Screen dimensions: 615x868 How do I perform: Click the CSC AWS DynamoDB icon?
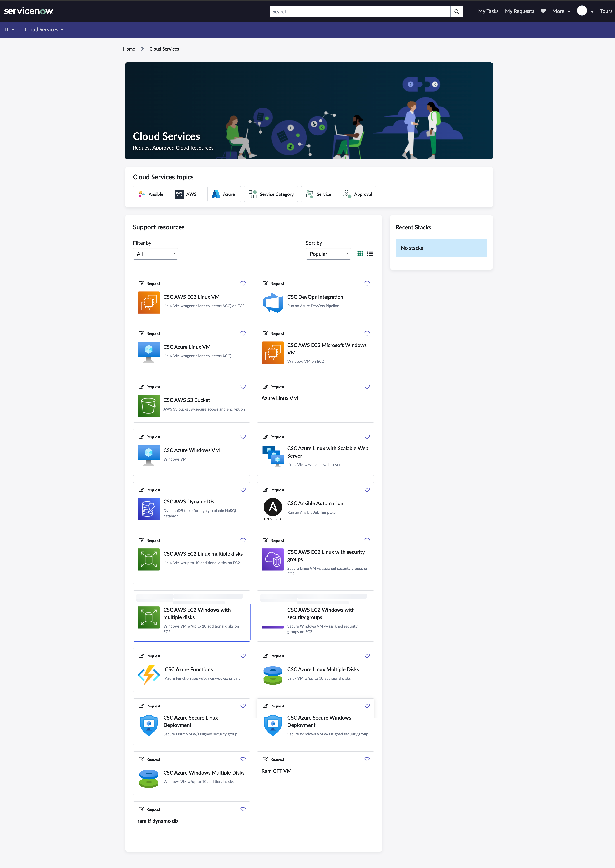click(148, 509)
